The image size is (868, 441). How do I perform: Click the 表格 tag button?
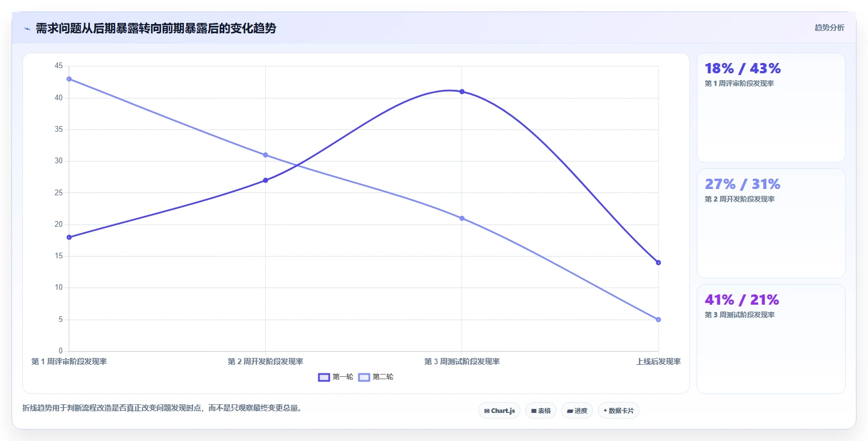pyautogui.click(x=540, y=411)
